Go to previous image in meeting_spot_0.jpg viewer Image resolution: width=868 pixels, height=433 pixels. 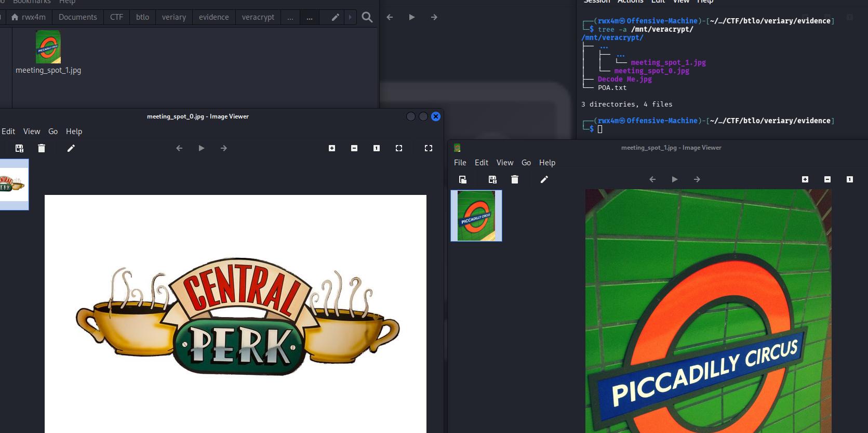click(x=179, y=148)
